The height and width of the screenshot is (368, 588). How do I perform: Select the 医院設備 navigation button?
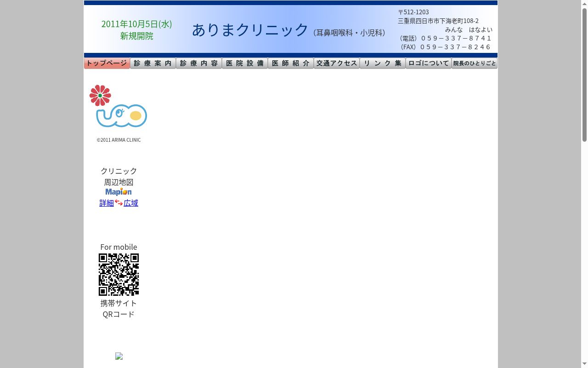(245, 63)
